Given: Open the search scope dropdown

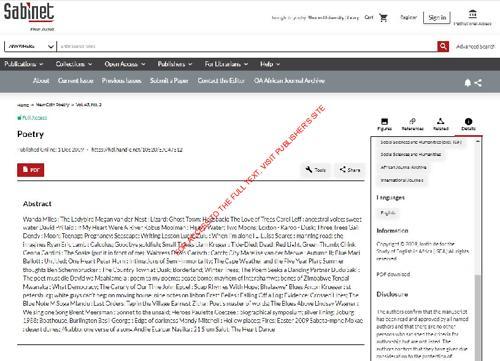Looking at the screenshot, I should tap(31, 46).
